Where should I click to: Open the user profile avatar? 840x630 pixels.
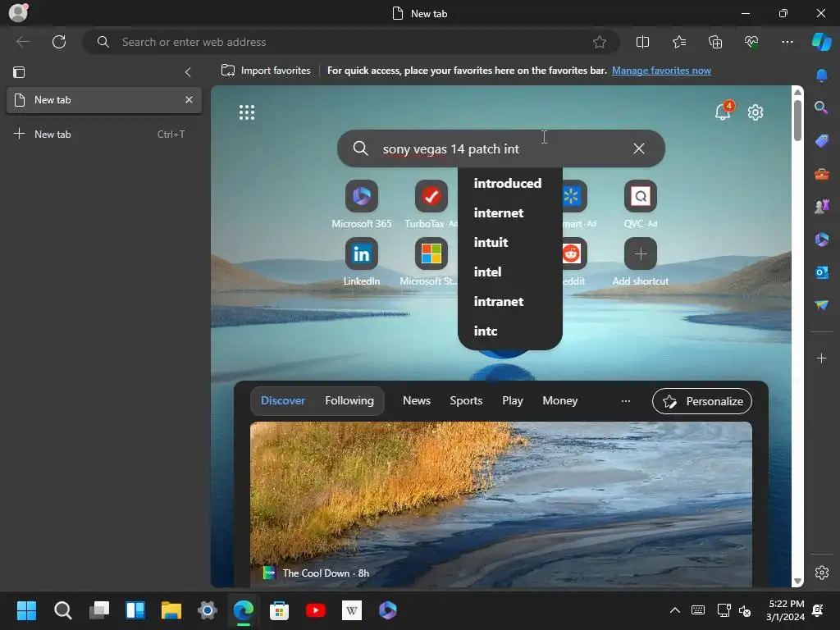coord(18,12)
